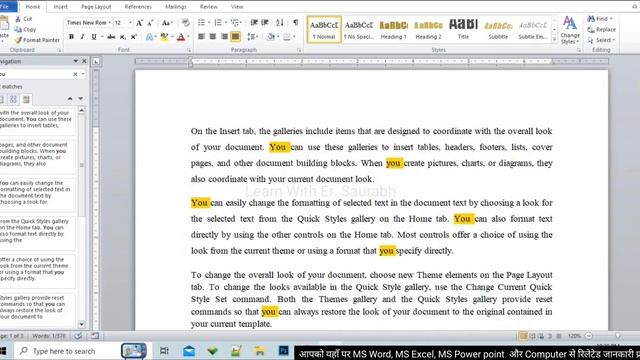The height and width of the screenshot is (360, 640).
Task: Click the Sort A-Z icon
Action: 280,23
